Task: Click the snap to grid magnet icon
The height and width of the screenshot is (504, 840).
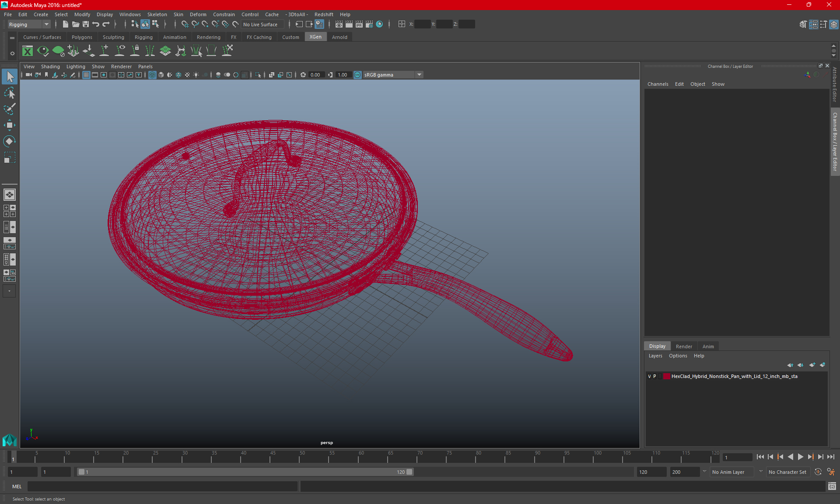Action: click(185, 24)
